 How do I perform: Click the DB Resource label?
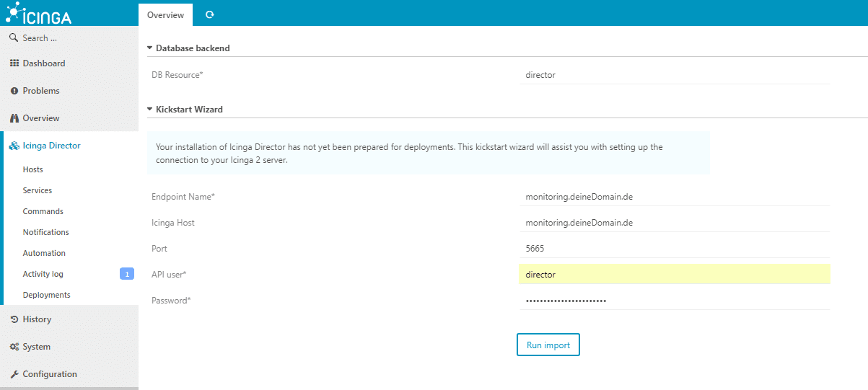coord(177,75)
